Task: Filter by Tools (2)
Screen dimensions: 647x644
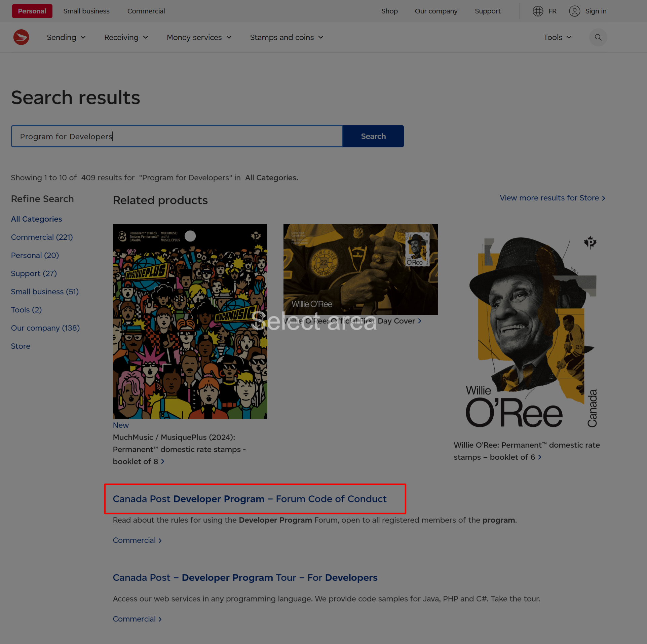Action: (x=26, y=310)
